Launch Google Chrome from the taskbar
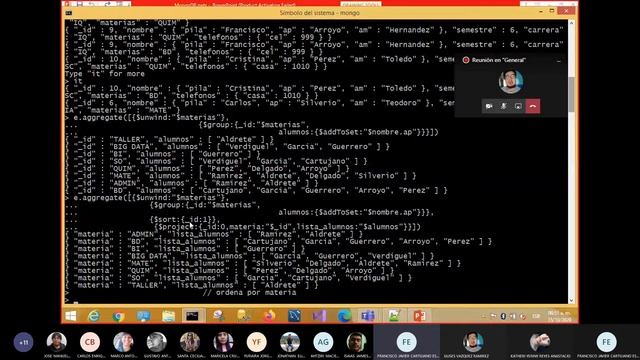640x360 pixels. pyautogui.click(x=119, y=316)
